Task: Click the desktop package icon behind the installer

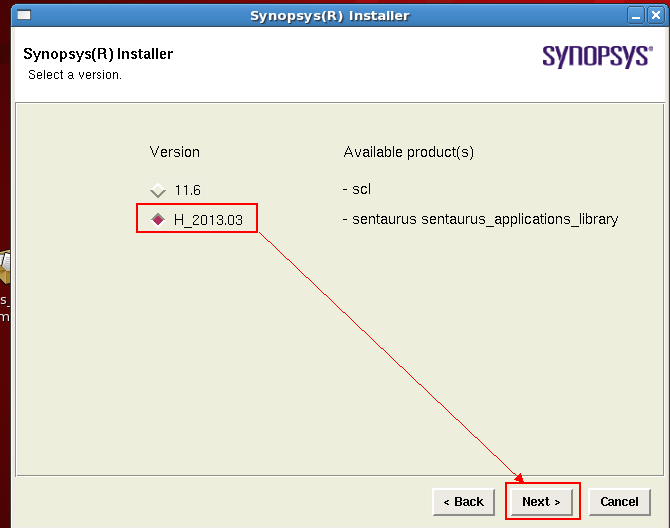Action: (5, 267)
